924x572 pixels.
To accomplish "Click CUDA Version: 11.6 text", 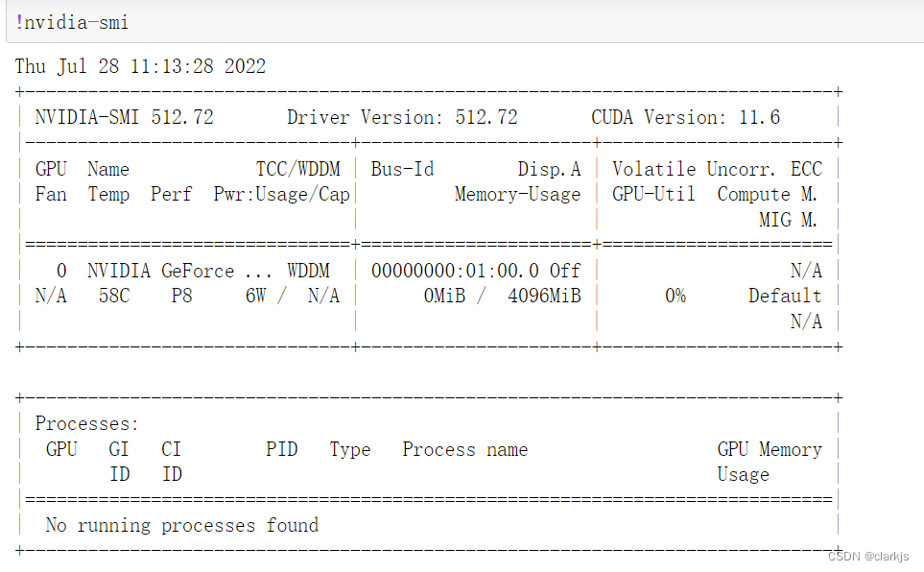I will tap(685, 117).
